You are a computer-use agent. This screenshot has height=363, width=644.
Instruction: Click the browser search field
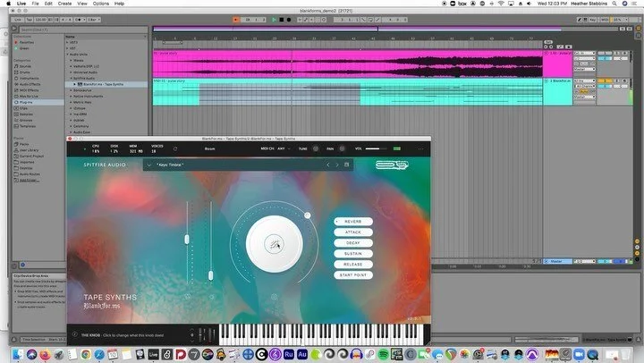pos(82,30)
